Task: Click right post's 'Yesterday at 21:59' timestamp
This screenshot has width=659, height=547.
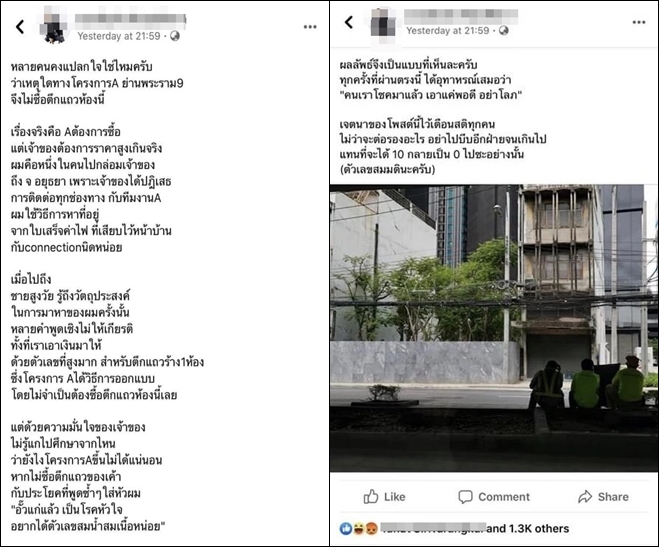Action: [448, 31]
